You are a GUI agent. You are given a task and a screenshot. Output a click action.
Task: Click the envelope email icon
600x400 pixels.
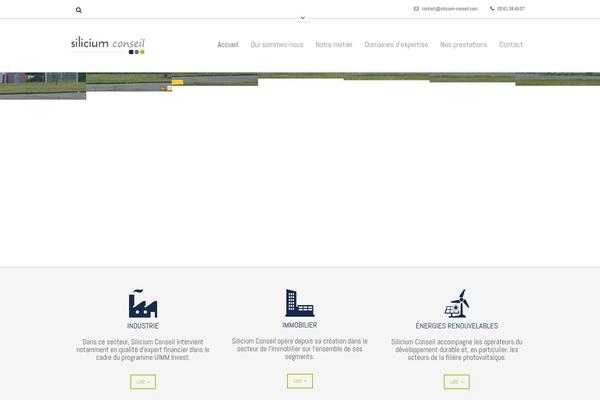click(416, 9)
